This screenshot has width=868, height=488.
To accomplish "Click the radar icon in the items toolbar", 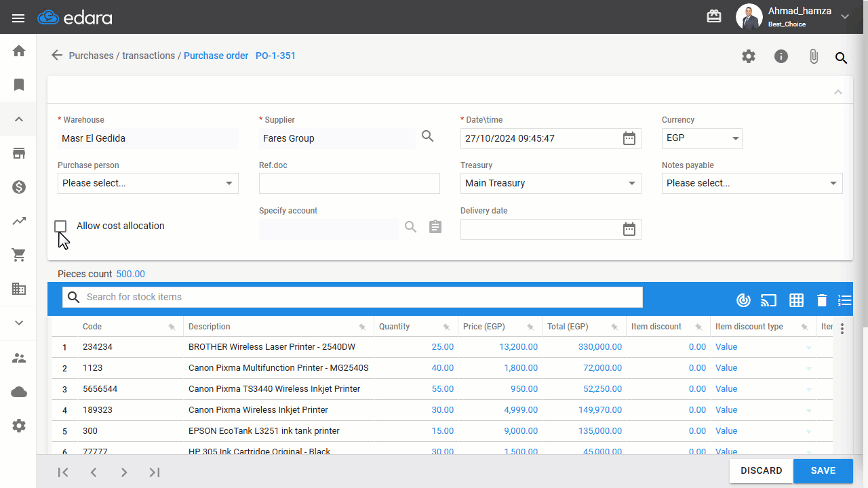I will 744,300.
